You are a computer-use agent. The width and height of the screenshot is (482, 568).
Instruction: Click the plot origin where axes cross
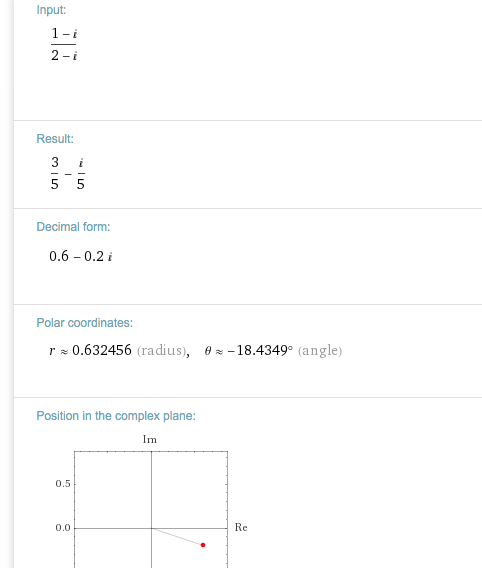(x=151, y=528)
